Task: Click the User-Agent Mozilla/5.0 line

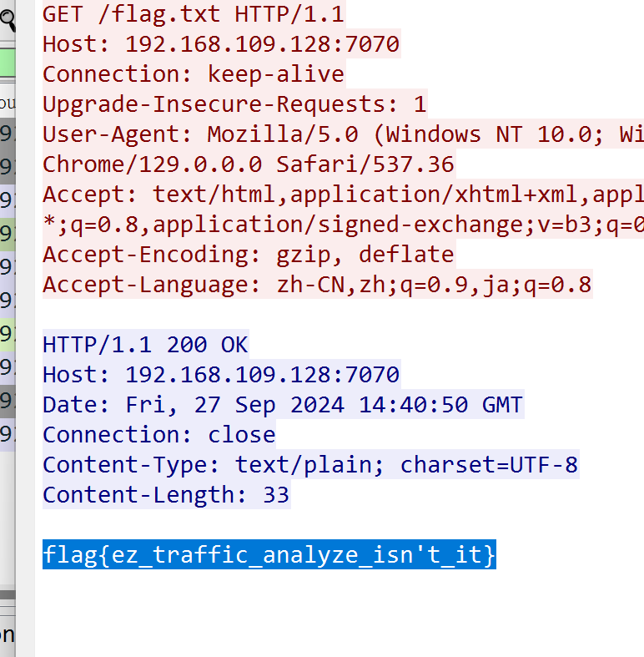Action: 343,134
